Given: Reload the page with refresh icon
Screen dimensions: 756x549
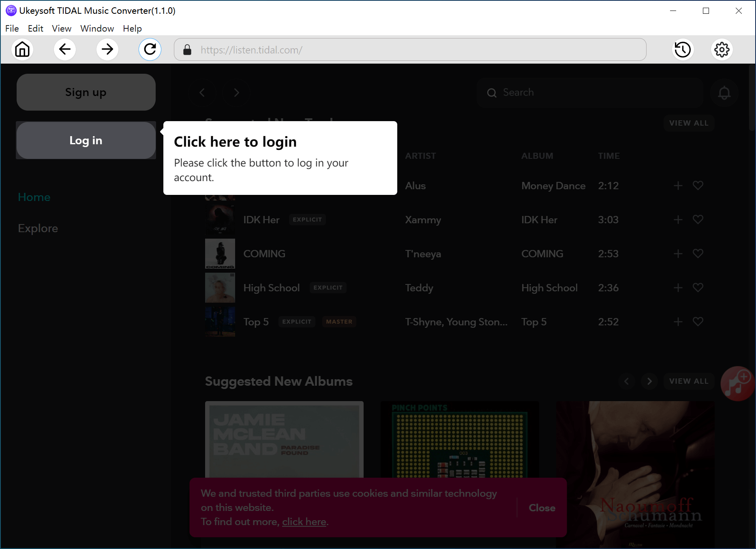Looking at the screenshot, I should (x=150, y=50).
